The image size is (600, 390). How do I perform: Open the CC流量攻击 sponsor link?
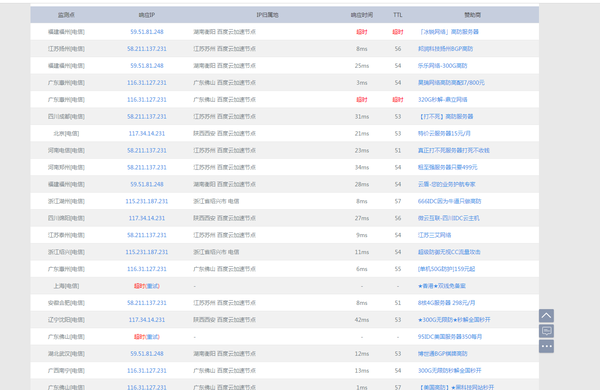pos(449,252)
